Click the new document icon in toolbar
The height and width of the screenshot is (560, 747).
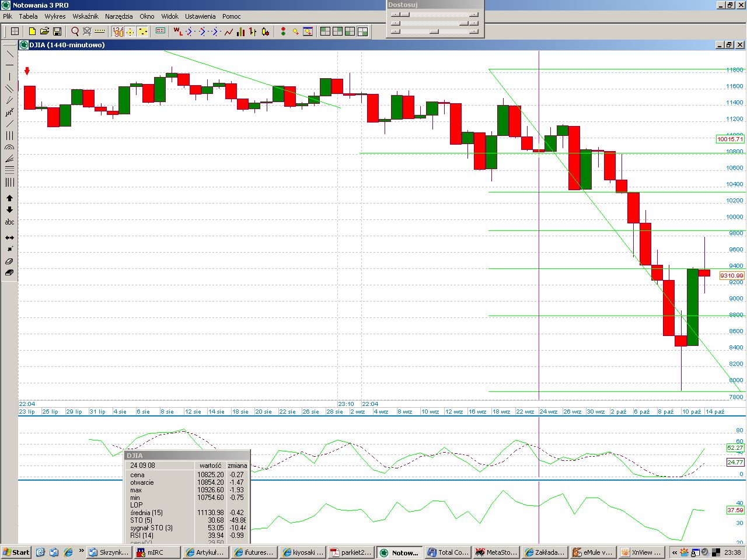[x=32, y=32]
